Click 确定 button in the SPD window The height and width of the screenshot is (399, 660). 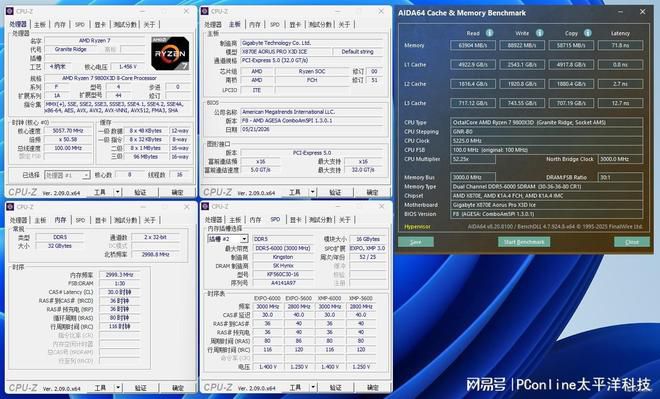(x=373, y=387)
